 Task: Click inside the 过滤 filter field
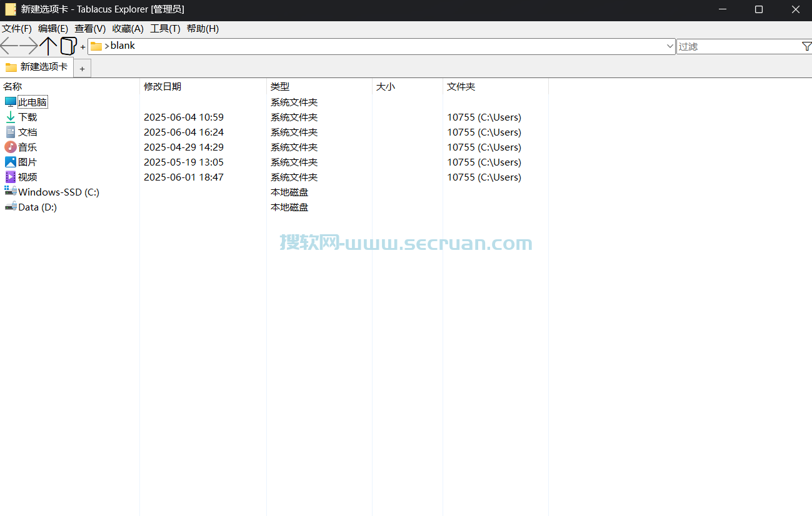point(738,46)
